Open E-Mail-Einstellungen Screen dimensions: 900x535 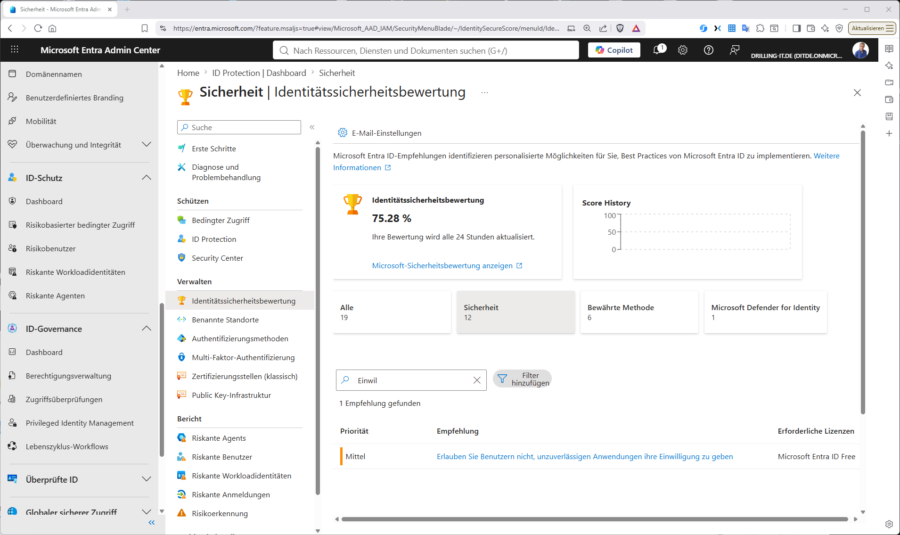379,133
